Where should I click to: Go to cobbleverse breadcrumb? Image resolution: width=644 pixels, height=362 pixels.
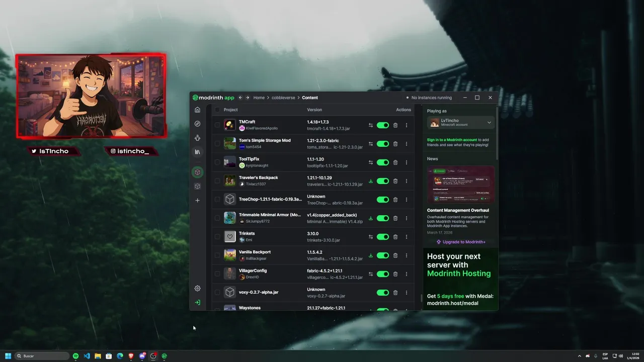[283, 98]
